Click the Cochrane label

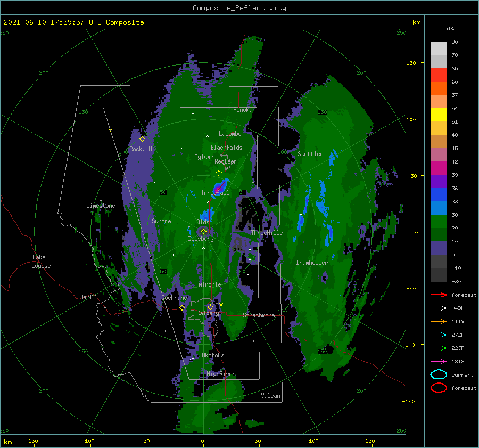(x=174, y=298)
